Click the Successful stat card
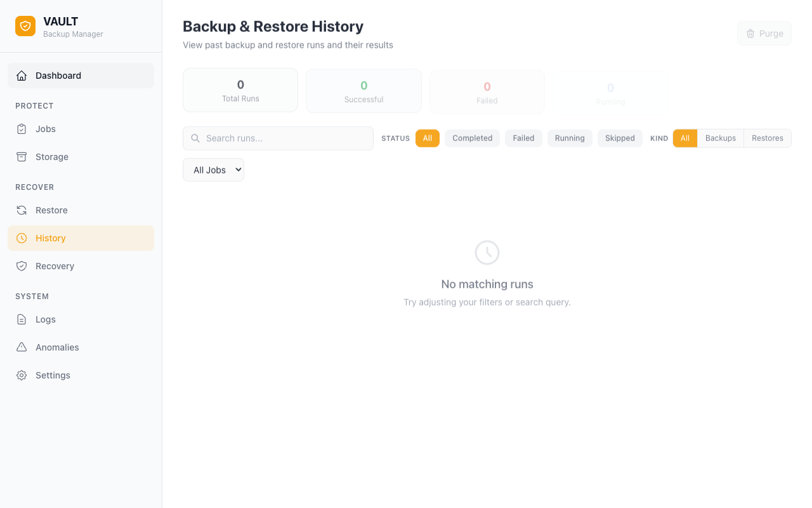812x508 pixels. click(x=363, y=91)
